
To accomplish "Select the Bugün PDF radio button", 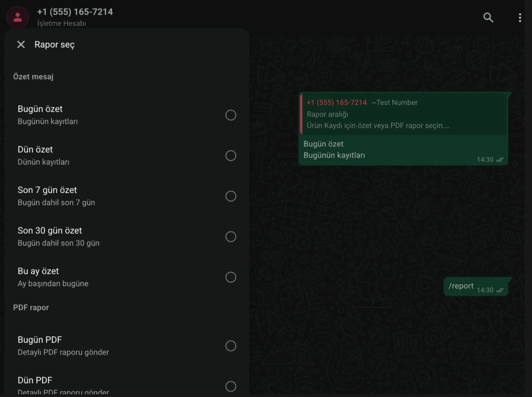I will [x=231, y=346].
